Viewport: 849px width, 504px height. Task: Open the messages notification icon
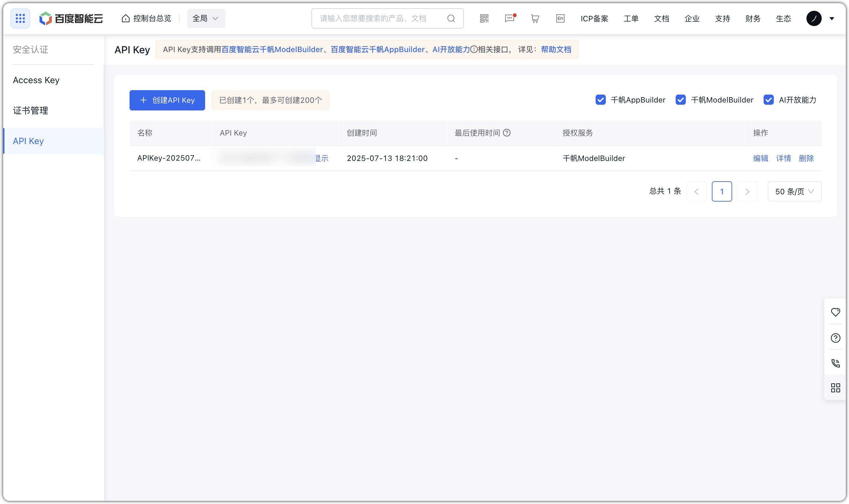[x=509, y=18]
